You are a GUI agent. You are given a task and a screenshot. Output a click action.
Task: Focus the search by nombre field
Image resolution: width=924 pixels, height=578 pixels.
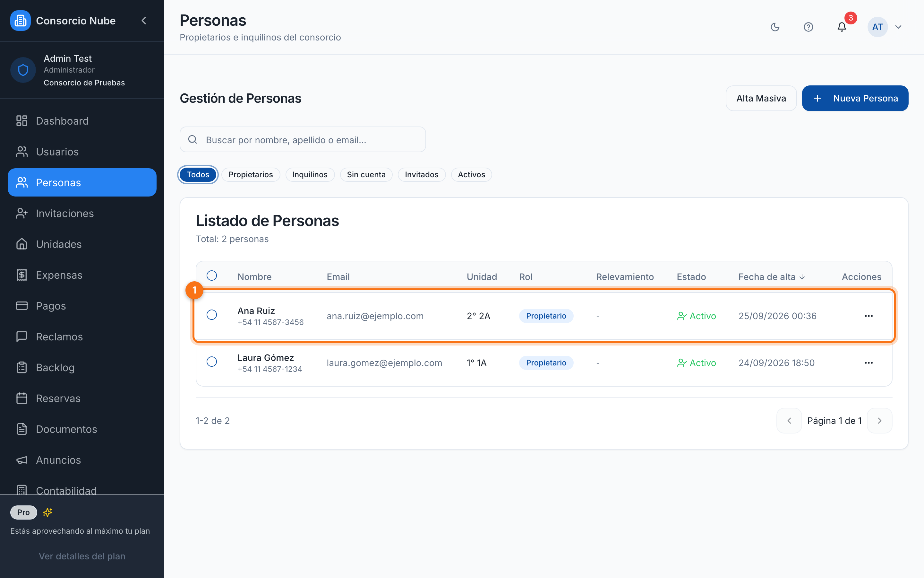point(303,140)
